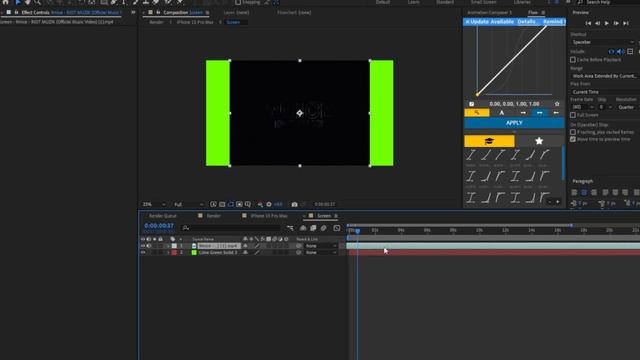Open the graduation cap presets library tab

(x=489, y=141)
